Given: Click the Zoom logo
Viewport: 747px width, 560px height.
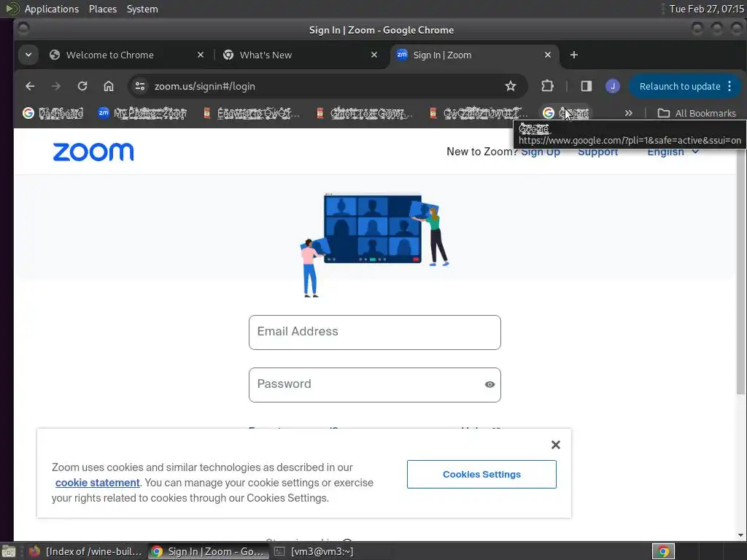Looking at the screenshot, I should pos(93,152).
